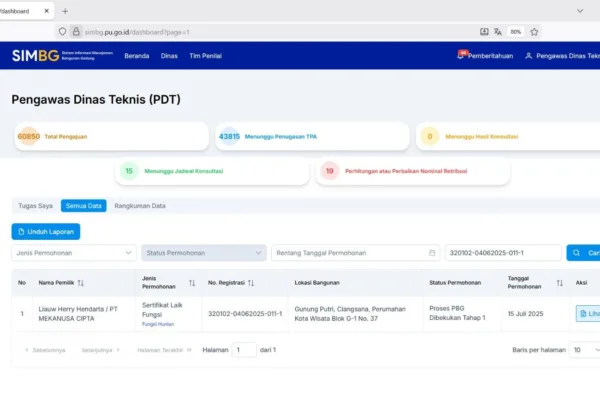Image resolution: width=600 pixels, height=400 pixels.
Task: Click the translate page icon in address bar
Action: (498, 31)
